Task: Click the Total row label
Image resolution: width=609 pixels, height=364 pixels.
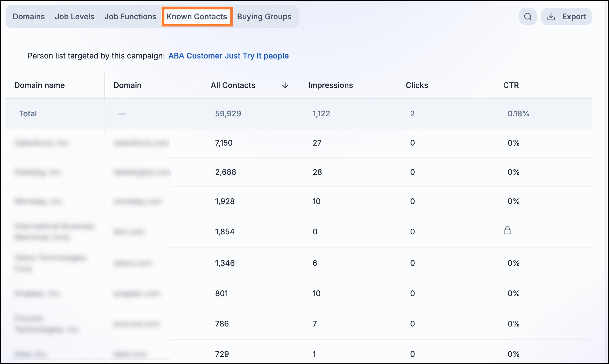Action: pyautogui.click(x=28, y=114)
